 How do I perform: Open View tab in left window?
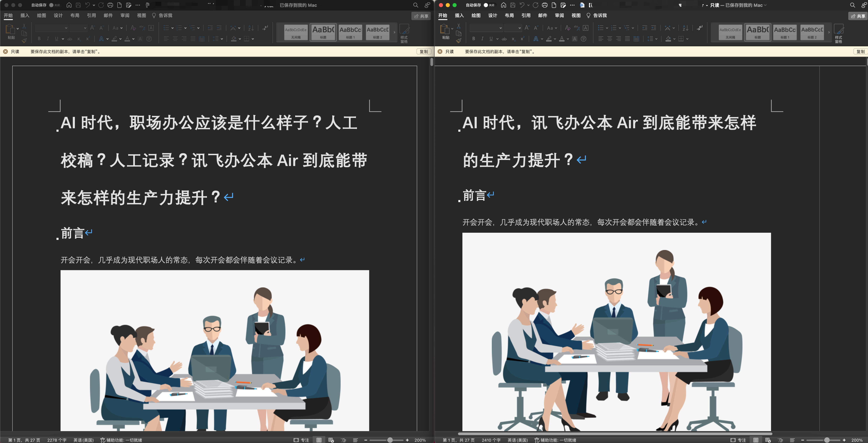[142, 16]
